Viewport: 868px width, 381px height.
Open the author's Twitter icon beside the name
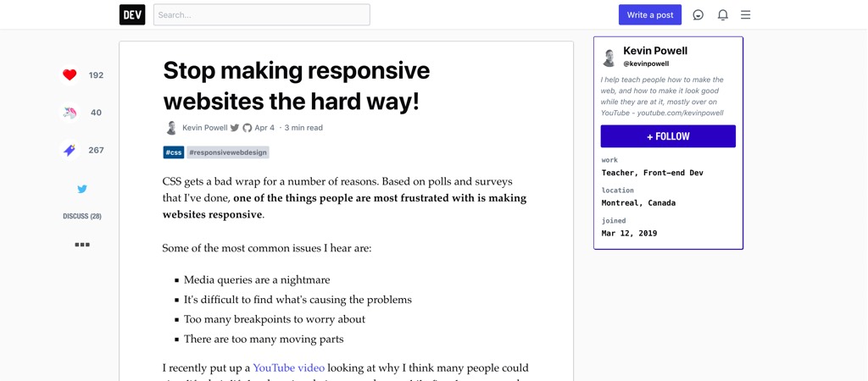(x=235, y=128)
